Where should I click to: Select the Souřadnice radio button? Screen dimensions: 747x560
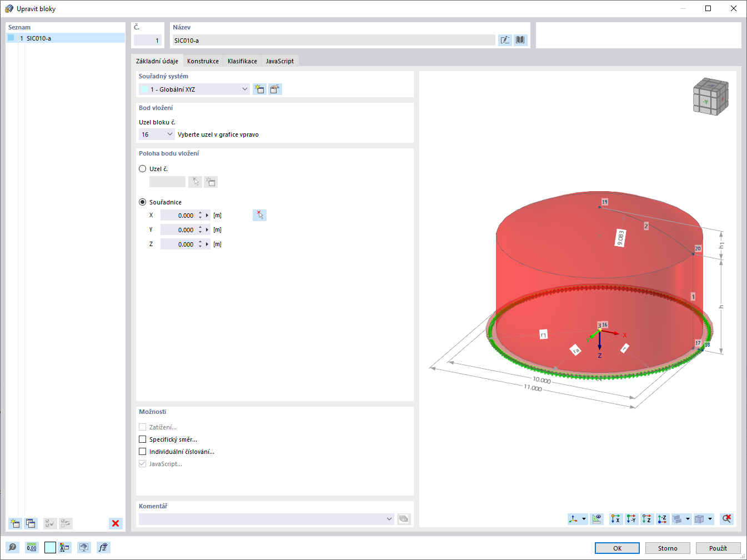(142, 202)
